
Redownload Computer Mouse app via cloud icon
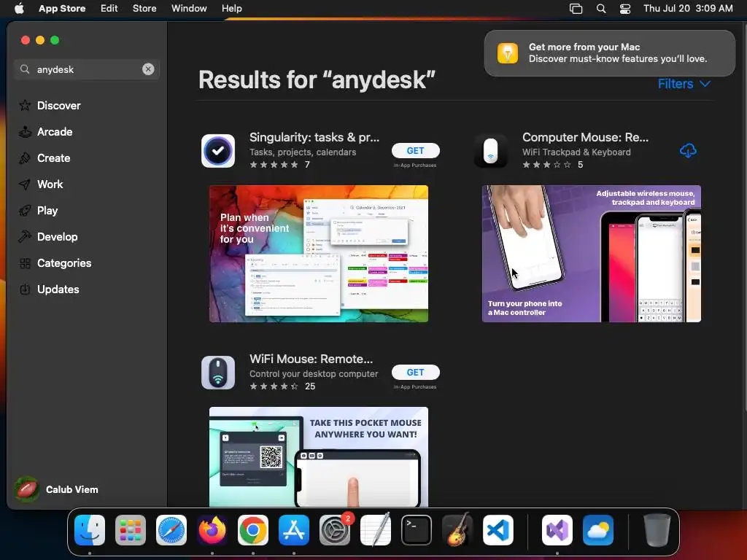tap(688, 150)
